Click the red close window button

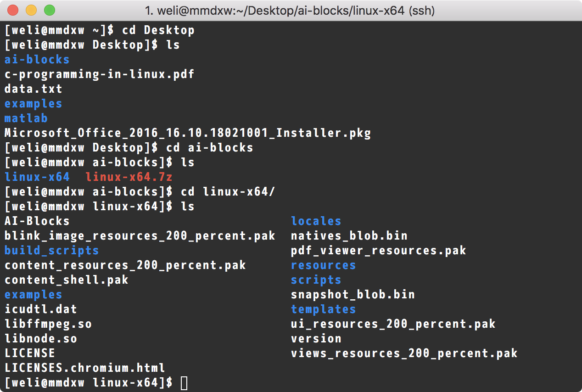click(x=13, y=10)
